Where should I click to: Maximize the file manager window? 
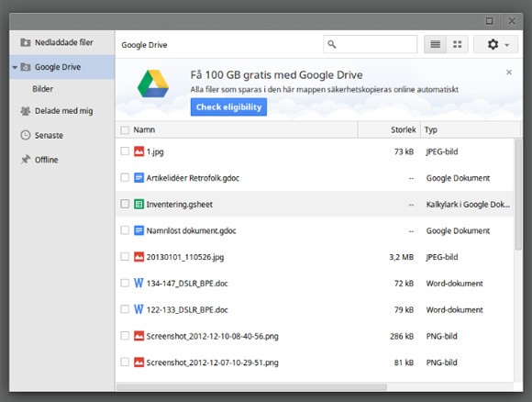(489, 21)
